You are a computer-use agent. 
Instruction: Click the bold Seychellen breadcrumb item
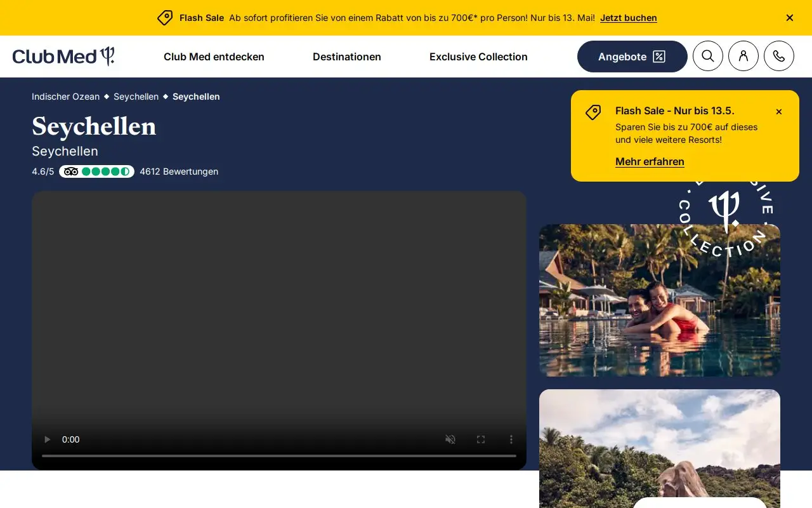[x=196, y=97]
